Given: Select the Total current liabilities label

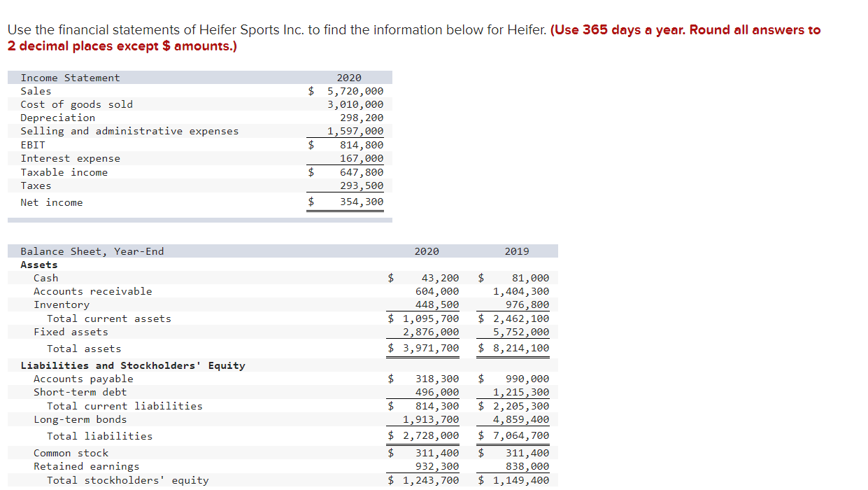Looking at the screenshot, I should 124,406.
